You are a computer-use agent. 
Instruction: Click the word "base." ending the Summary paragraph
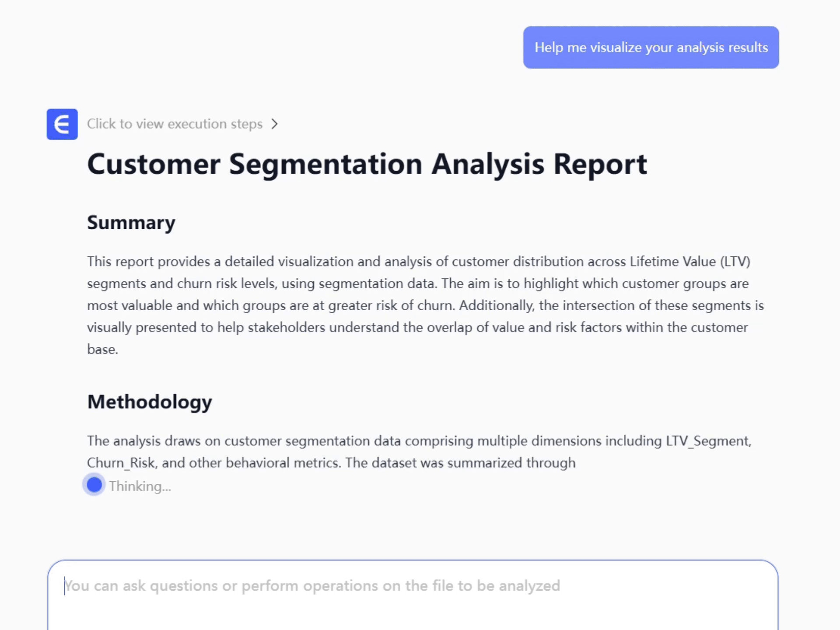(x=102, y=350)
